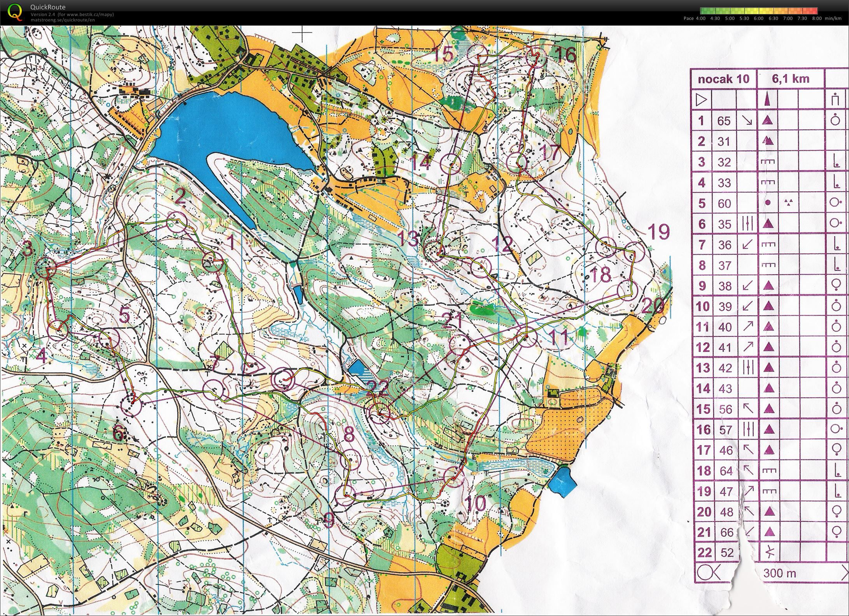Click control code 66 in the table
Image resolution: width=849 pixels, height=616 pixels.
[x=726, y=532]
